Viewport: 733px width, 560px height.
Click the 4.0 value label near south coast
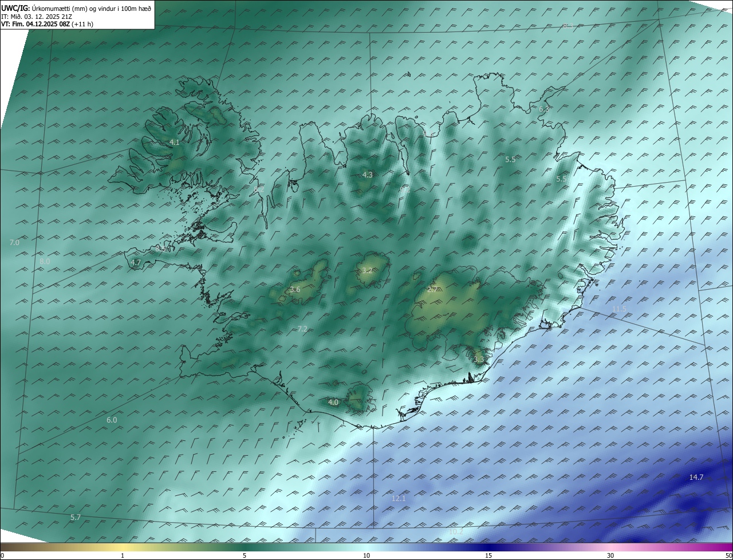(333, 403)
